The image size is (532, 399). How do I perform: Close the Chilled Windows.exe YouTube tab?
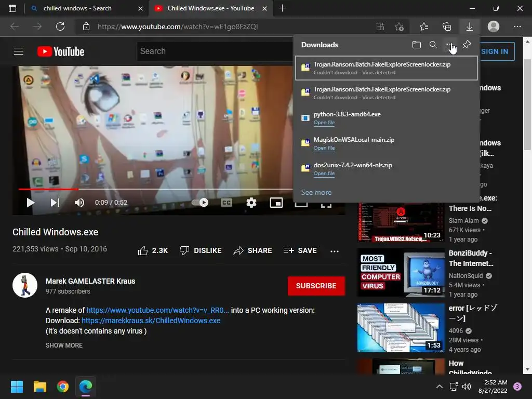[264, 8]
